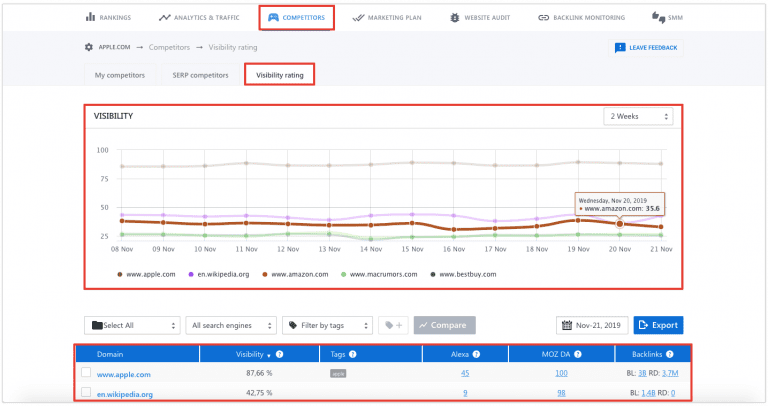This screenshot has height=406, width=768.
Task: Click help icon next to Alexa
Action: [476, 354]
